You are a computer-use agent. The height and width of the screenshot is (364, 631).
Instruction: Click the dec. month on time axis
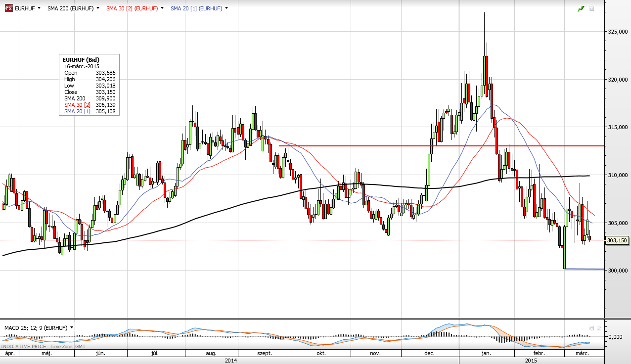(x=429, y=354)
